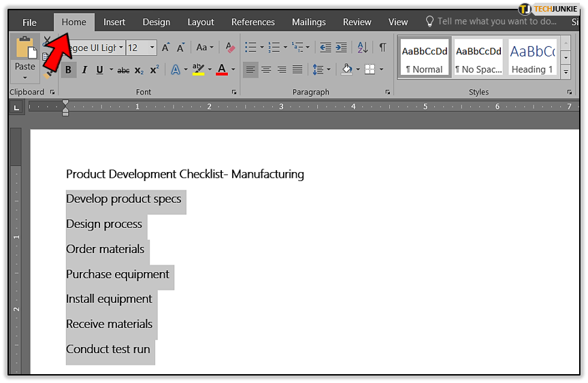
Task: Open the font size 12 dropdown
Action: click(152, 48)
